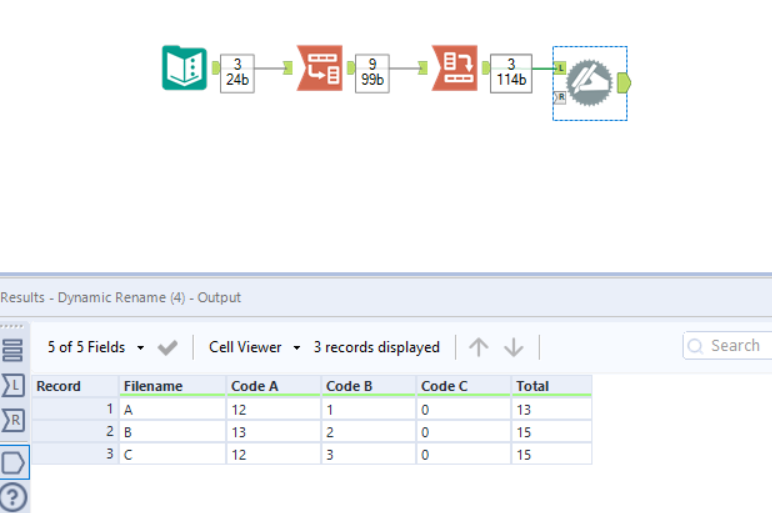
Task: Open the Cell Viewer dropdown
Action: pyautogui.click(x=255, y=347)
